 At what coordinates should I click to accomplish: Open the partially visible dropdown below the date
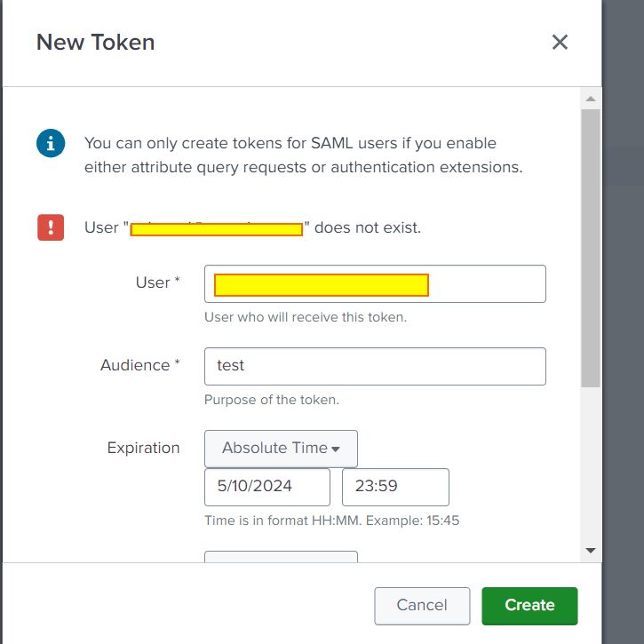(x=281, y=557)
